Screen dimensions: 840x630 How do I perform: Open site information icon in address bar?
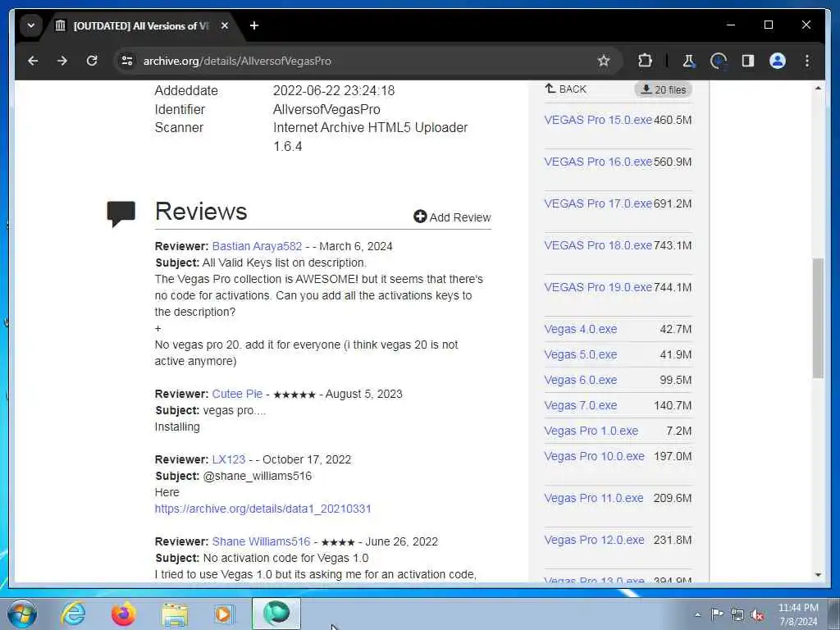127,61
